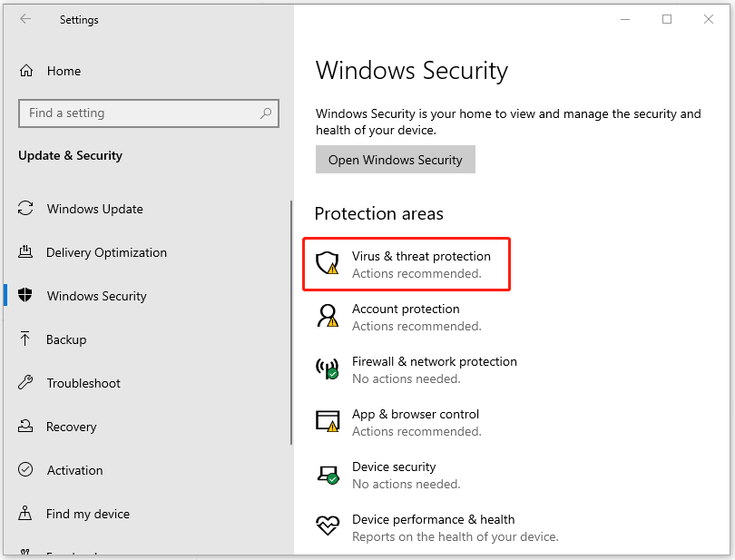Click the Activation checkmark circle icon
735x560 pixels.
tap(26, 470)
